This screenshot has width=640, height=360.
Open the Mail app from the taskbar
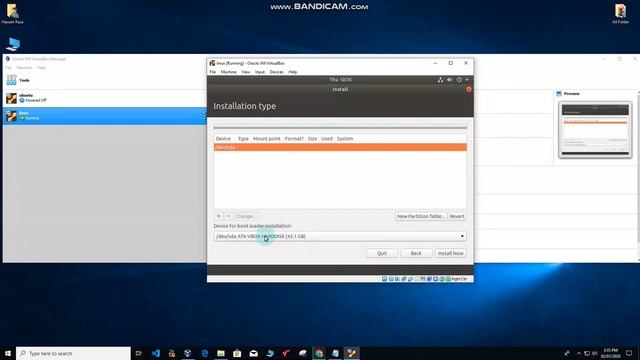click(x=253, y=353)
